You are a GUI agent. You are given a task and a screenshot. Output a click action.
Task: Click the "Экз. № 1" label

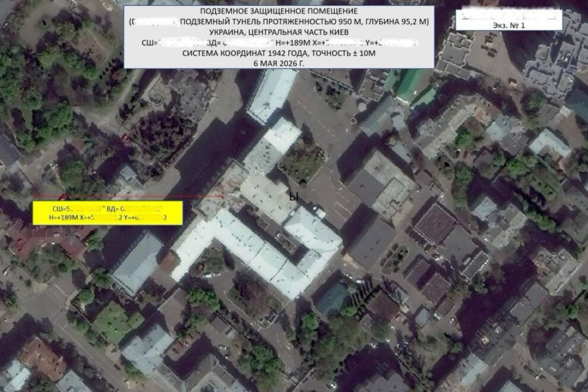click(509, 26)
